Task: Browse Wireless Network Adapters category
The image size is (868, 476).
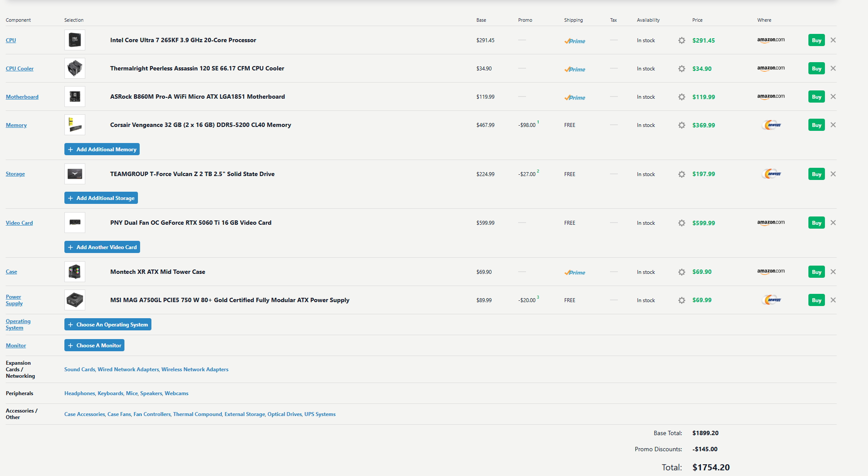Action: [195, 369]
